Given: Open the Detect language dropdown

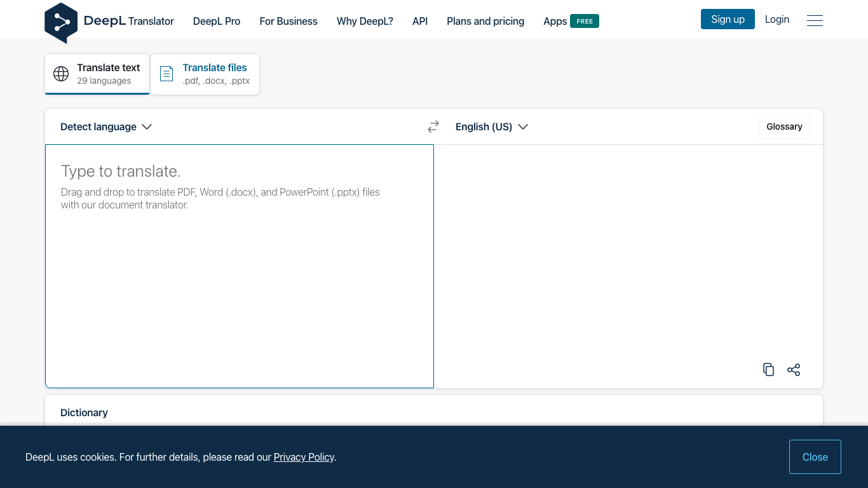Looking at the screenshot, I should [98, 126].
